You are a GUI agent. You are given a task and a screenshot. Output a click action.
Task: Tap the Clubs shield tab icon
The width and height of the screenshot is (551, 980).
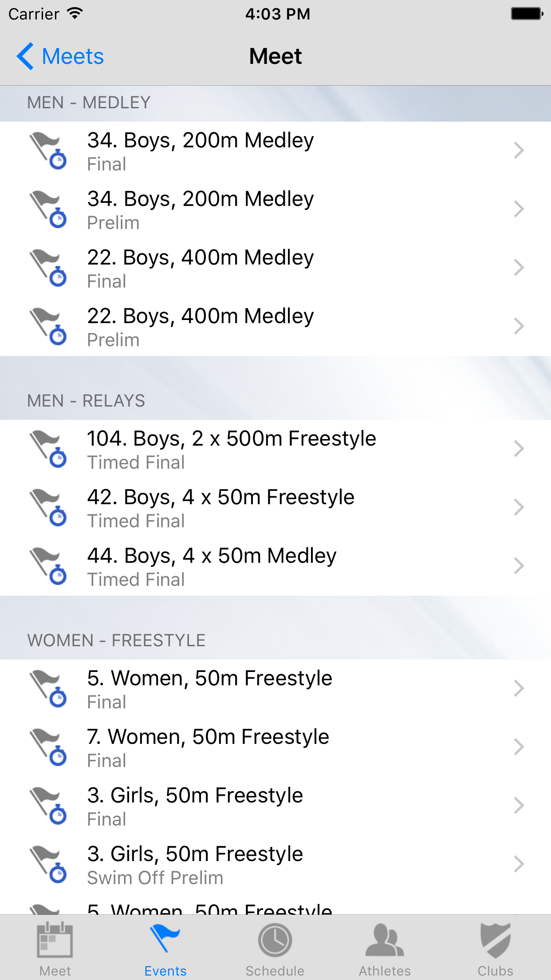495,940
